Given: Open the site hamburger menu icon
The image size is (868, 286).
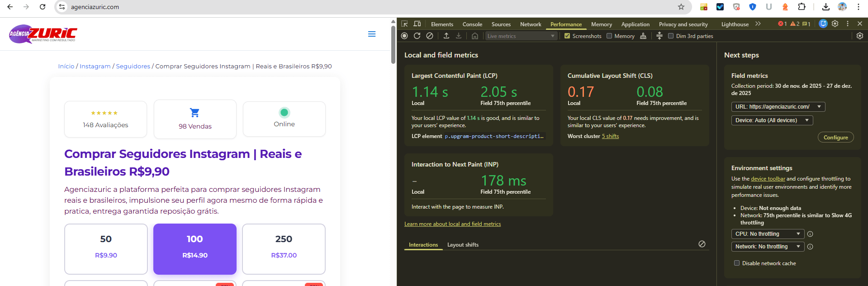Looking at the screenshot, I should [372, 34].
